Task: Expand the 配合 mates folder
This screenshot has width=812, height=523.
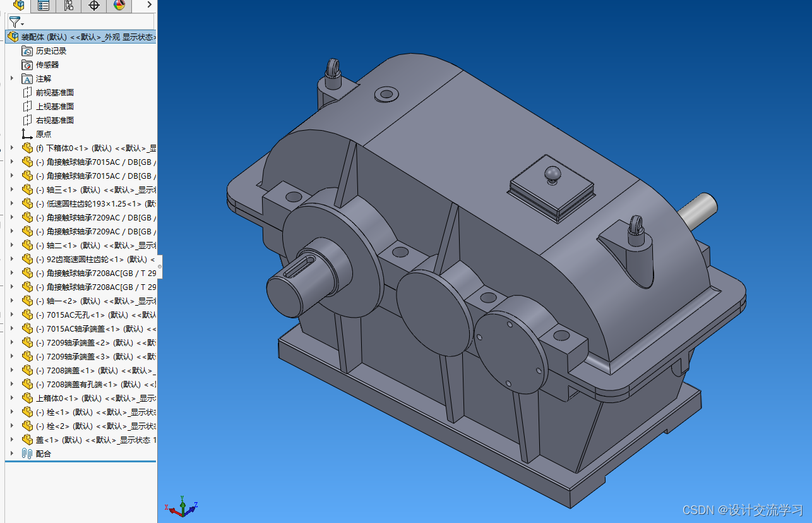Action: (x=11, y=454)
